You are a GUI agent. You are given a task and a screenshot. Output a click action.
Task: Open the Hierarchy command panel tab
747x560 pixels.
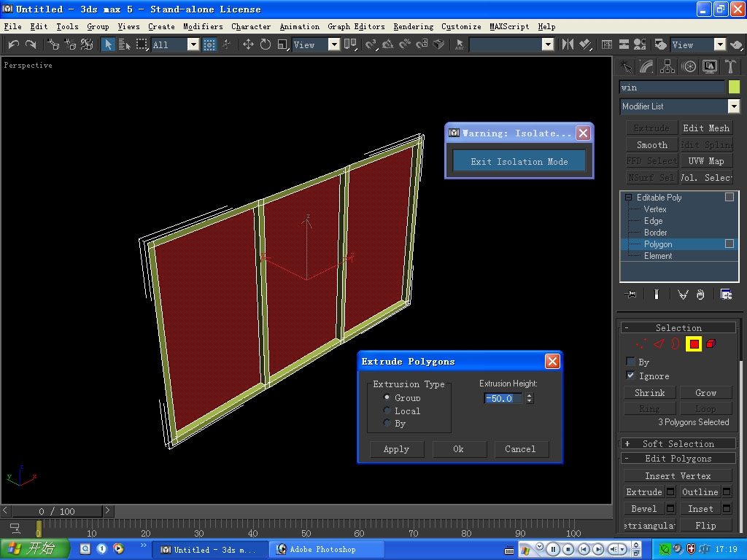tap(667, 66)
